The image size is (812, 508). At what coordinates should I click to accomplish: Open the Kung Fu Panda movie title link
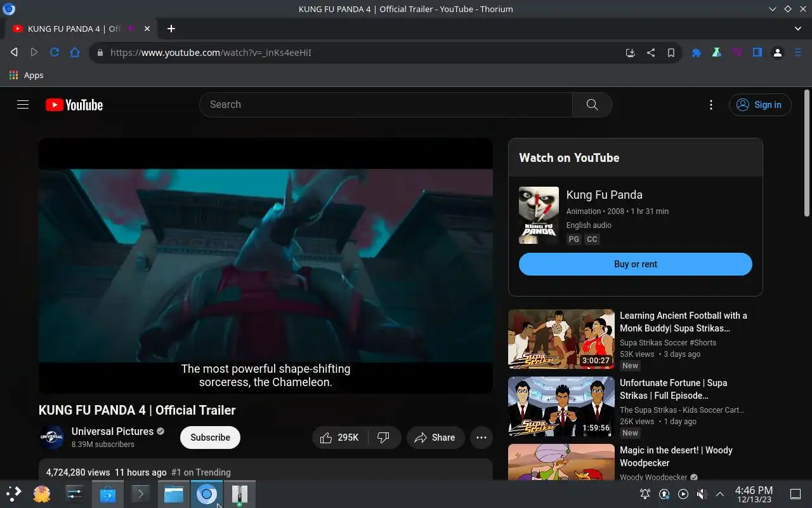pyautogui.click(x=604, y=195)
